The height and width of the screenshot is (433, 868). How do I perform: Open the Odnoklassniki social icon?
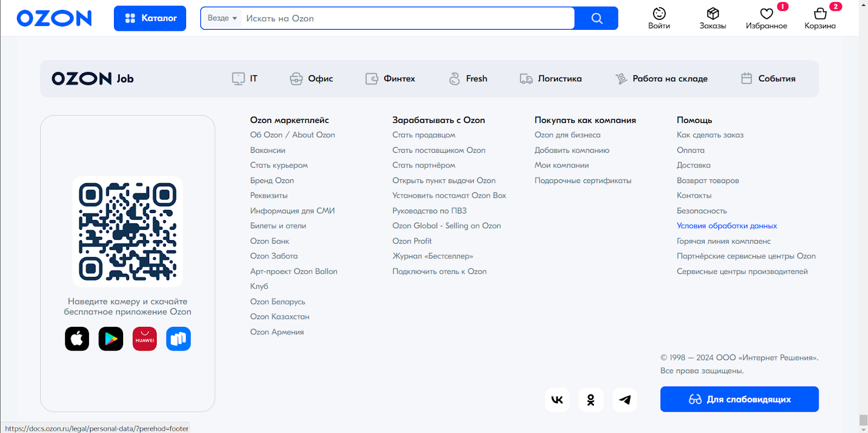coord(591,400)
